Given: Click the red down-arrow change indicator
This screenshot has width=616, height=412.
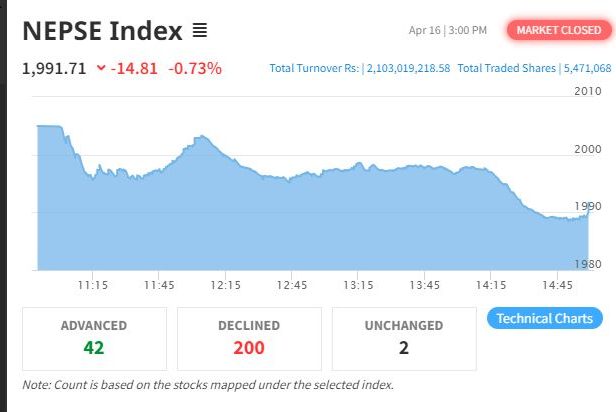Looking at the screenshot, I should 100,69.
